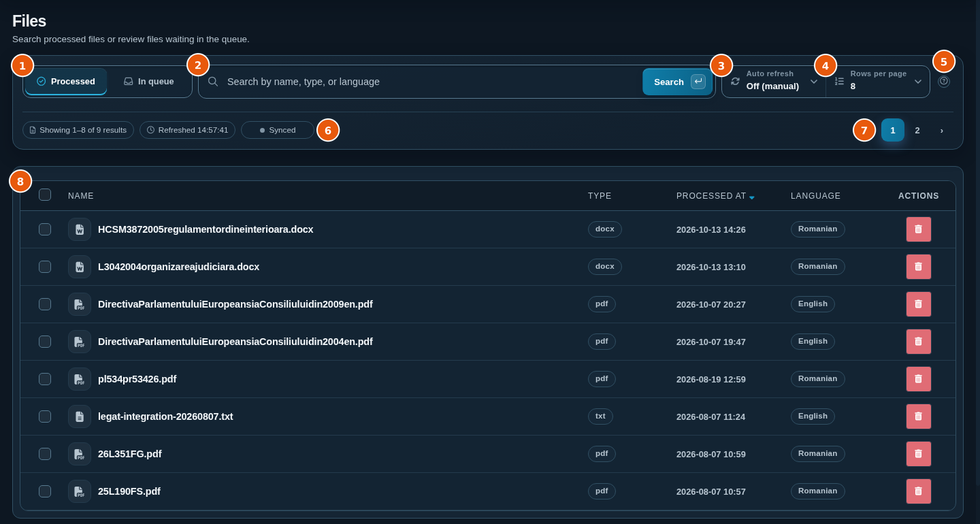
Task: Click the Refreshed 14:57:41 badge
Action: 187,130
